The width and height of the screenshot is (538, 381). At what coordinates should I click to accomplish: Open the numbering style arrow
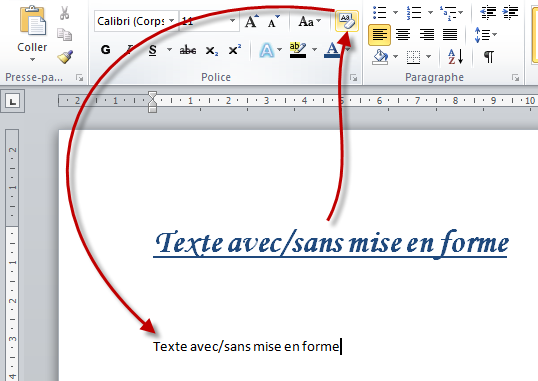point(430,13)
